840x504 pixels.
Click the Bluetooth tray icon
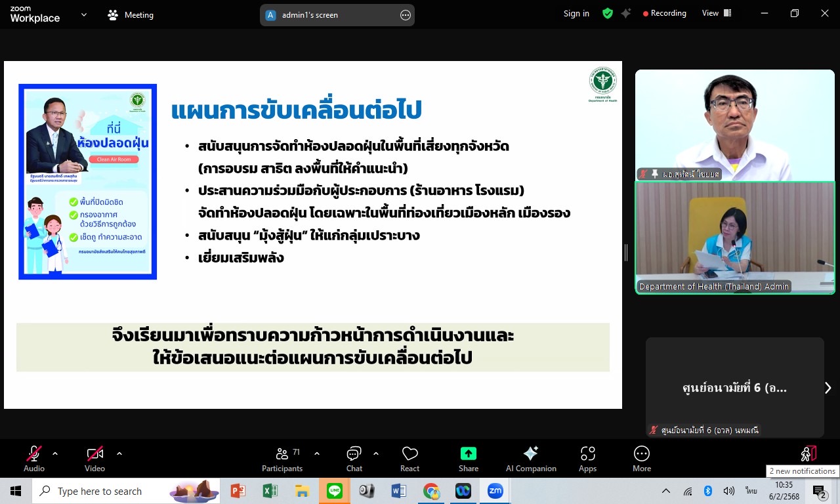pyautogui.click(x=708, y=491)
